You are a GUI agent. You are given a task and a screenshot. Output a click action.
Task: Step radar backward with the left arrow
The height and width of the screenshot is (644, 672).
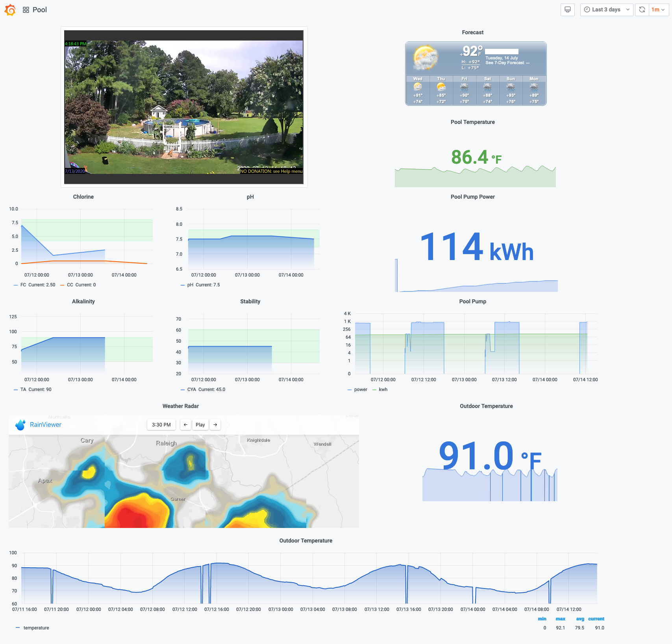point(185,425)
